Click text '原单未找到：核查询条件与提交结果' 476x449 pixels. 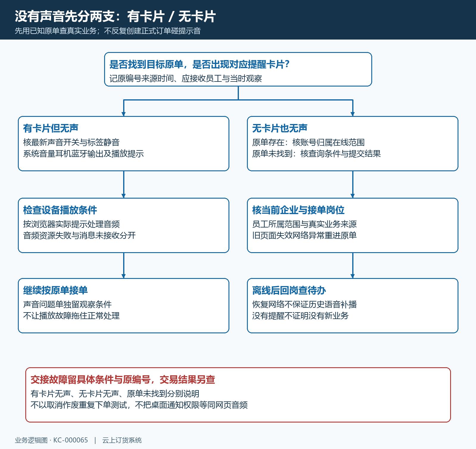click(x=317, y=154)
